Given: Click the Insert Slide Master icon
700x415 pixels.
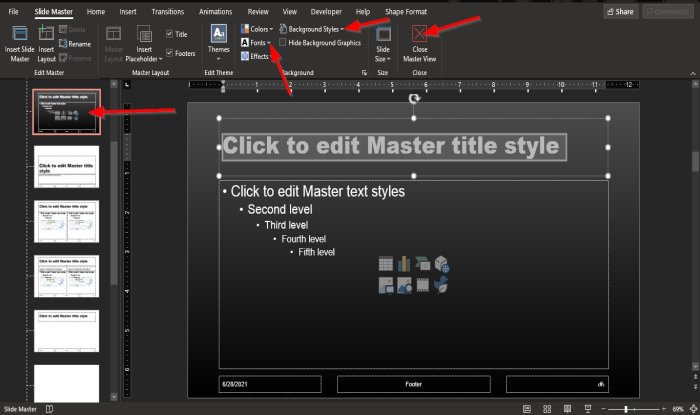Looking at the screenshot, I should click(x=20, y=33).
